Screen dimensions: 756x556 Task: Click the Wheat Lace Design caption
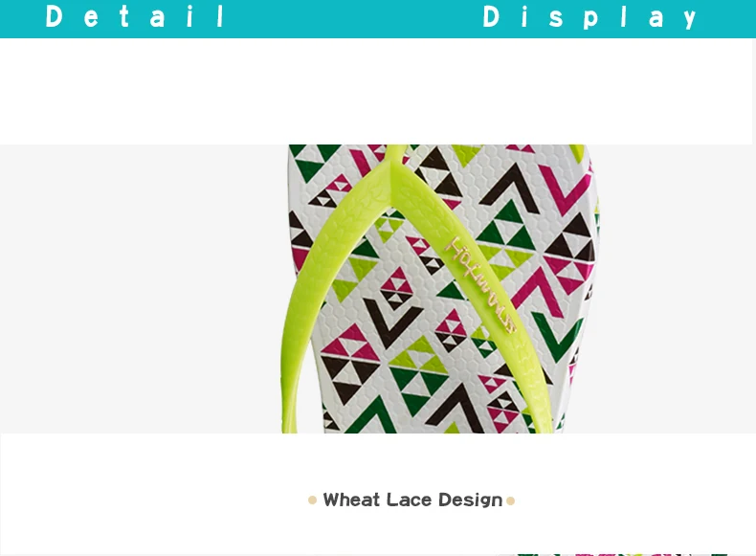412,500
